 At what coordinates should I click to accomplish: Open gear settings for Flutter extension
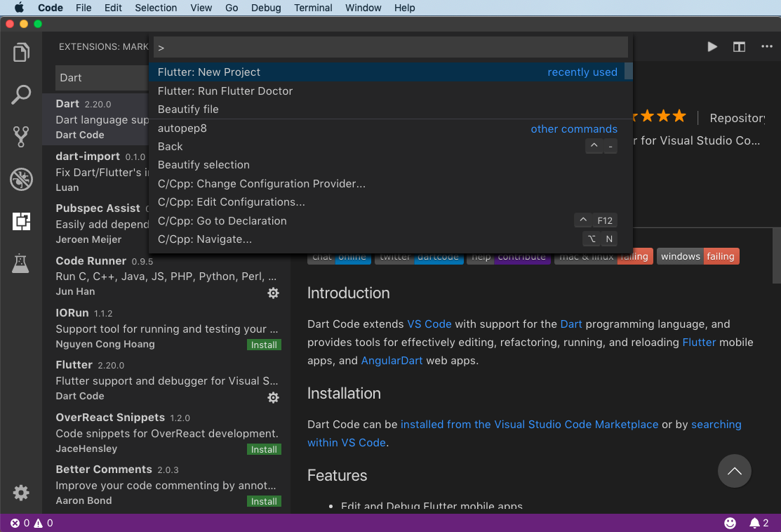click(x=273, y=397)
